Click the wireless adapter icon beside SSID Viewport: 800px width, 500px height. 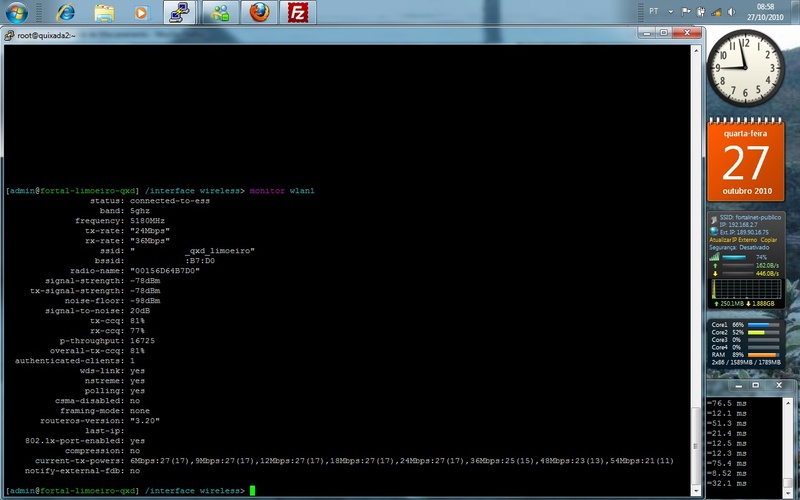click(714, 220)
